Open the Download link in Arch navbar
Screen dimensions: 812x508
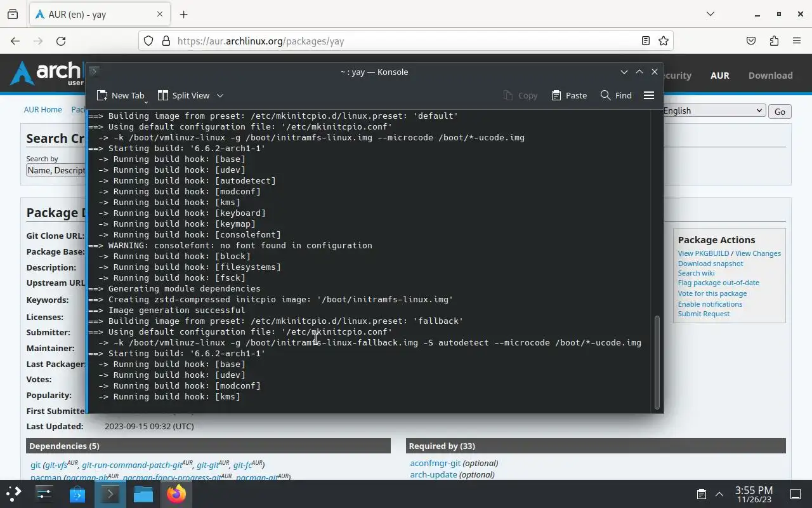(x=770, y=75)
